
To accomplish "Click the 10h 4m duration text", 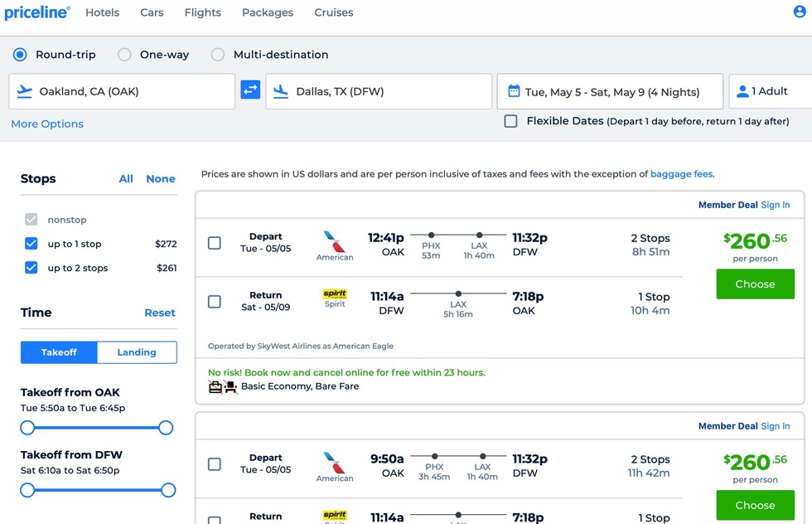I will [x=650, y=310].
